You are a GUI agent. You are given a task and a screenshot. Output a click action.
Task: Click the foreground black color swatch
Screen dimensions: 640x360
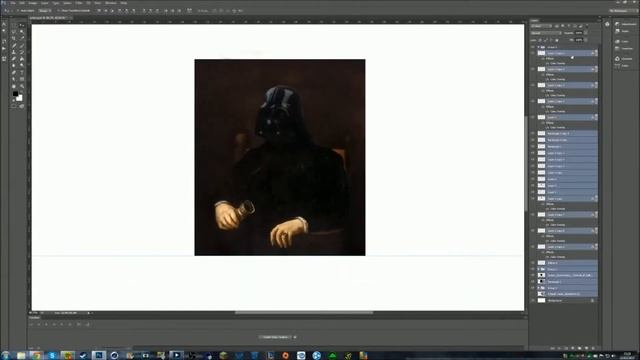pos(16,94)
